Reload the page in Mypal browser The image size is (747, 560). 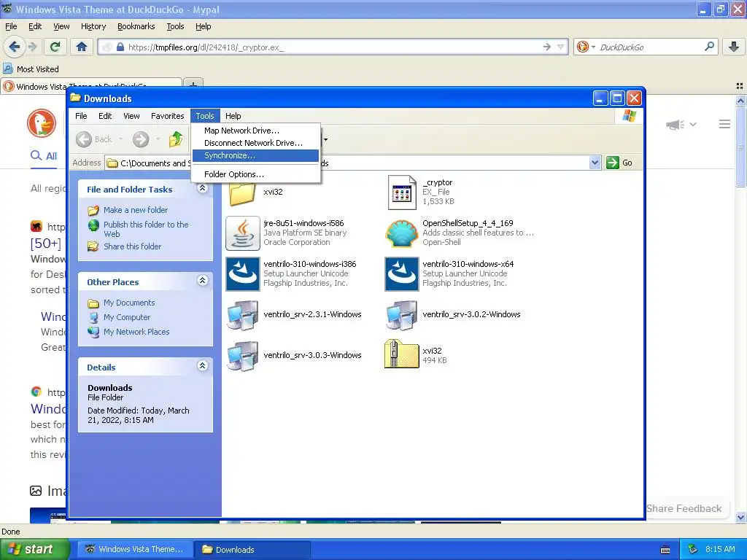point(55,47)
